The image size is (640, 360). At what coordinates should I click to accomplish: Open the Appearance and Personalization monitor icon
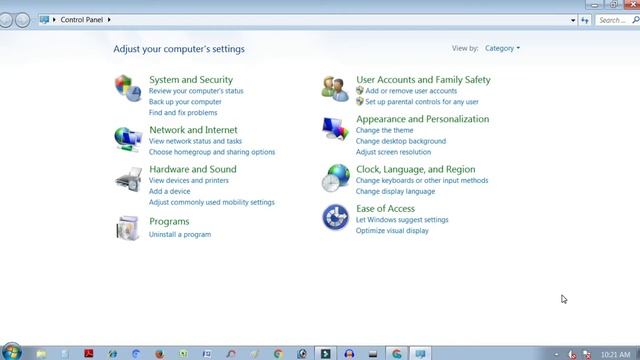(x=336, y=129)
